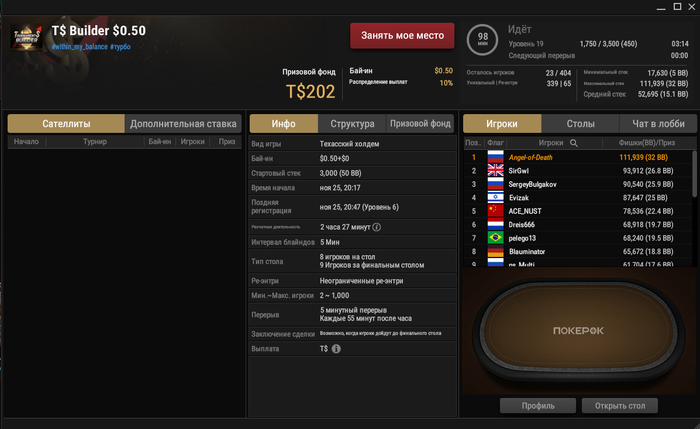Click the Russian flag beside SergeyBulgakov

[496, 184]
